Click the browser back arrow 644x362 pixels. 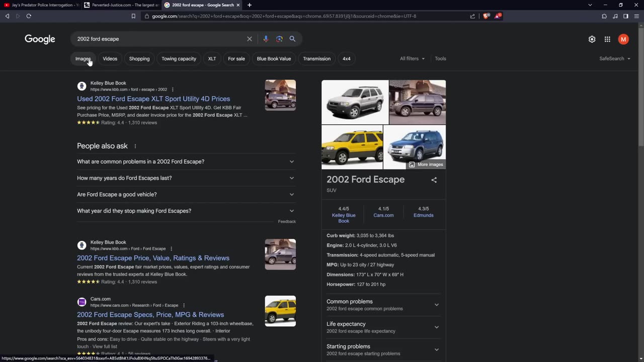point(7,16)
